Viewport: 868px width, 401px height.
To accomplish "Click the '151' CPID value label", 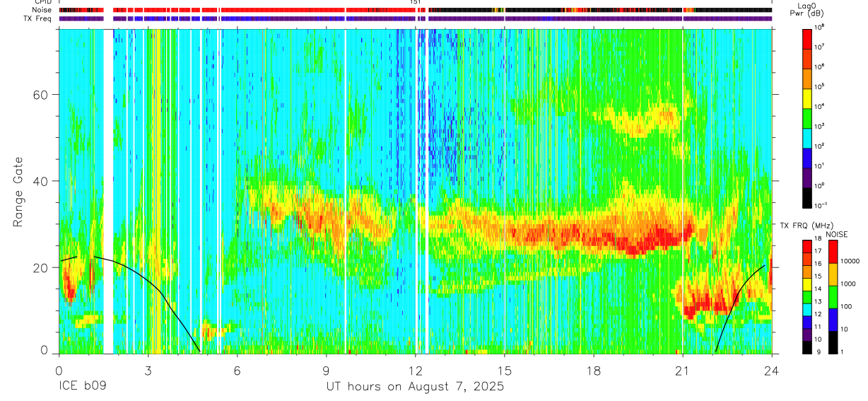I will point(416,2).
